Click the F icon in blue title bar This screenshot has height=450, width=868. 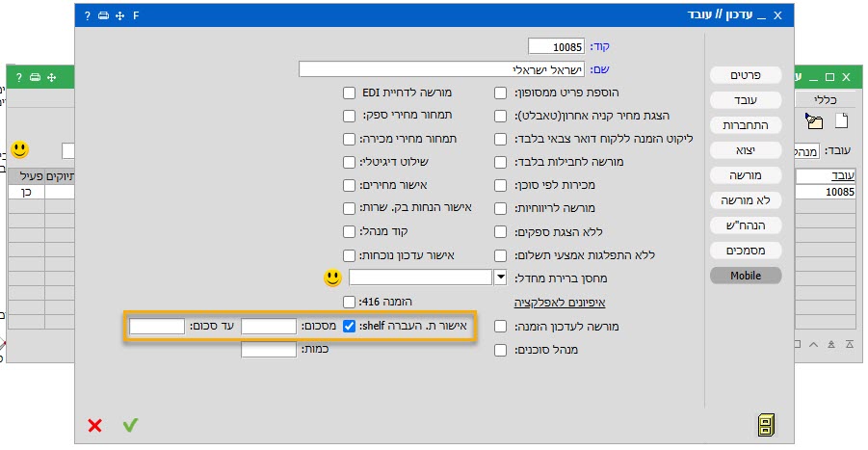point(136,16)
